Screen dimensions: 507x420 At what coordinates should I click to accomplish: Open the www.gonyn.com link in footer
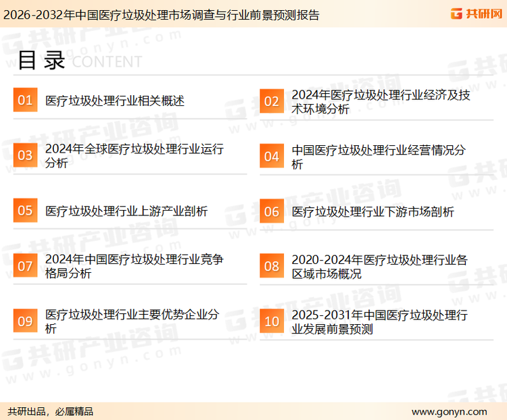449,412
